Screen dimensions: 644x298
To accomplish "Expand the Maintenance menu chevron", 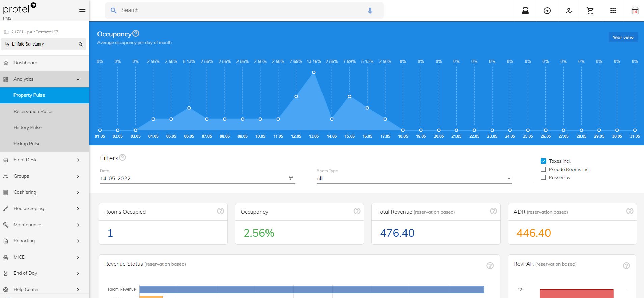I will click(x=78, y=225).
